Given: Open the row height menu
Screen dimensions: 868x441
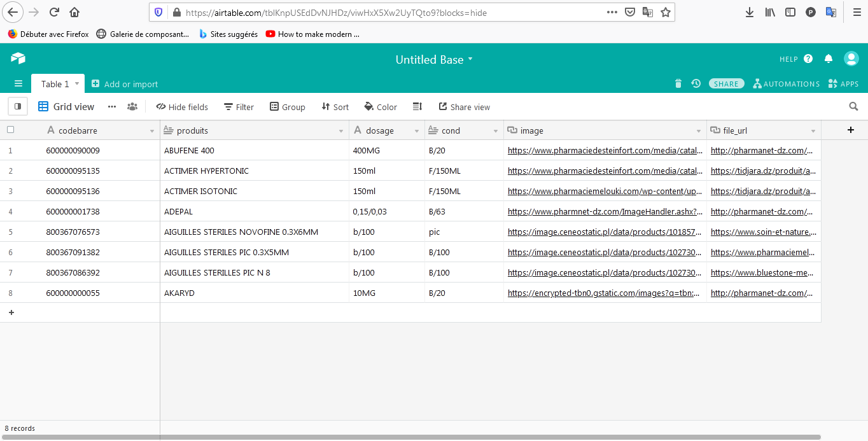Looking at the screenshot, I should [x=417, y=107].
